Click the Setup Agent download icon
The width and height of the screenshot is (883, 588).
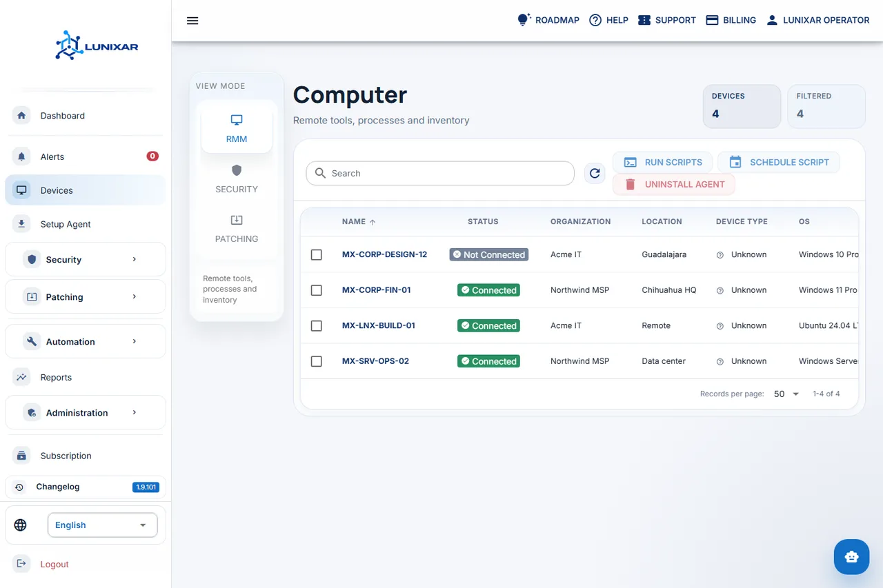click(21, 223)
